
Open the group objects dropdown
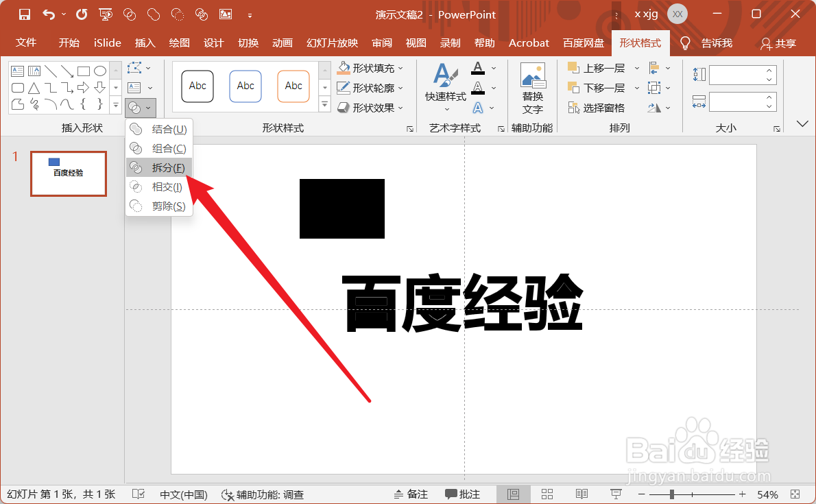[660, 88]
